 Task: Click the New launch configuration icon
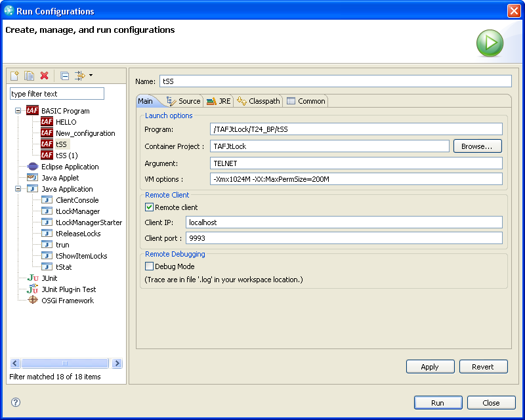(x=14, y=76)
